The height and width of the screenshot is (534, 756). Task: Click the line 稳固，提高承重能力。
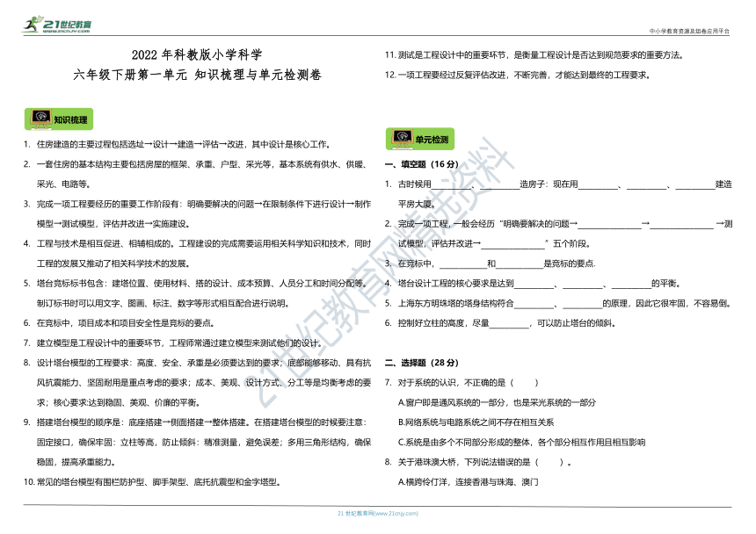click(76, 462)
